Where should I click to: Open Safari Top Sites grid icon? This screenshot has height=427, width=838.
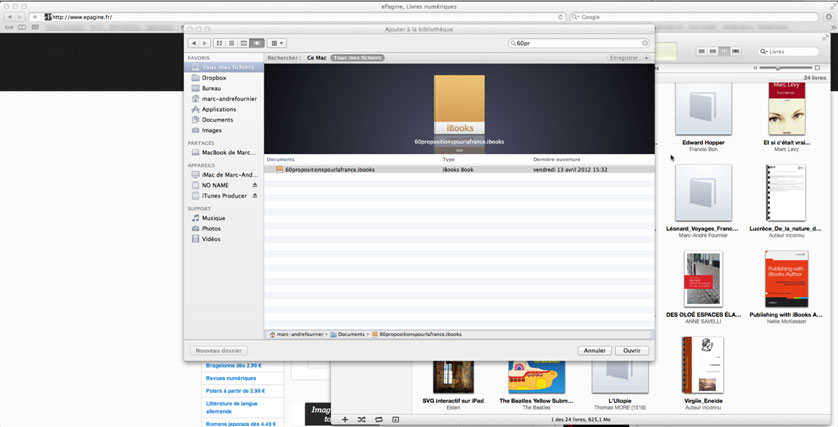click(x=35, y=27)
